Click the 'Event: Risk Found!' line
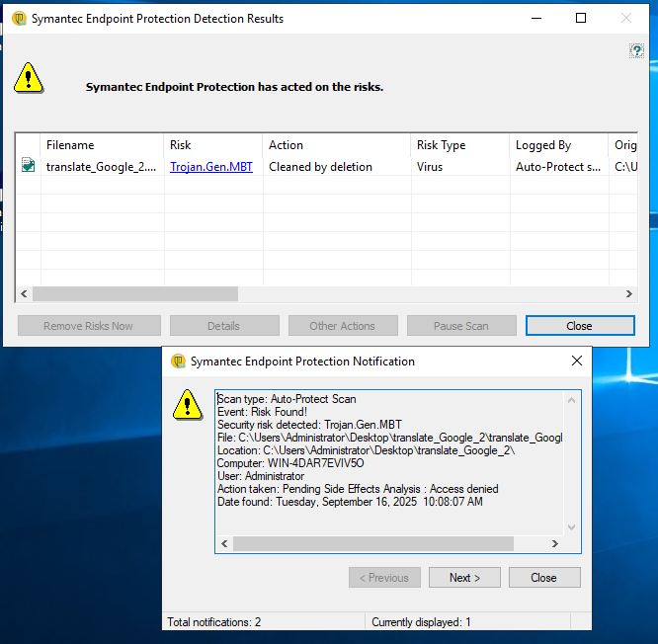658x644 pixels. click(x=262, y=412)
